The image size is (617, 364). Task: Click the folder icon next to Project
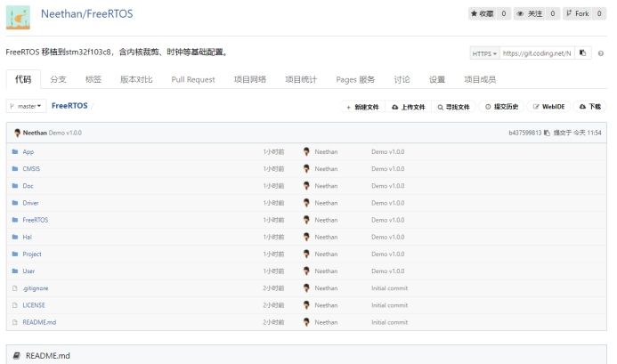coord(15,254)
